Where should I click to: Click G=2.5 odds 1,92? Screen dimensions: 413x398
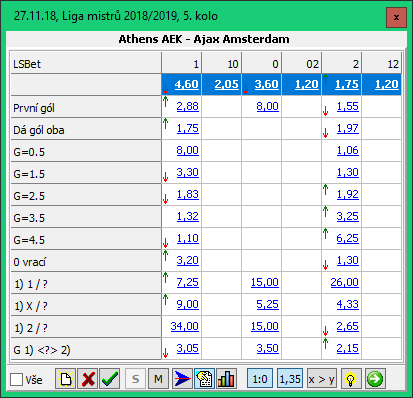point(348,194)
